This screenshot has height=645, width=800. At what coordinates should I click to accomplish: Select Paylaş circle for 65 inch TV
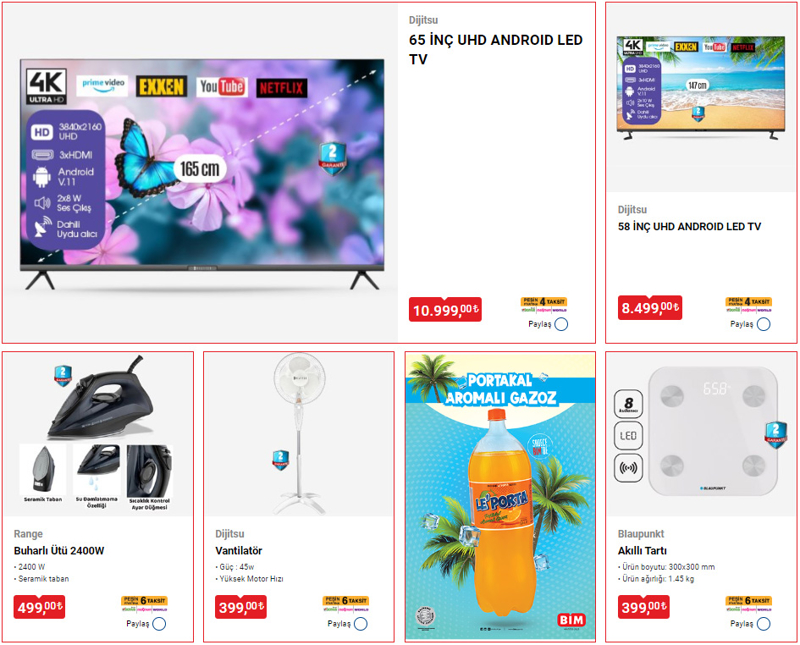pyautogui.click(x=561, y=324)
